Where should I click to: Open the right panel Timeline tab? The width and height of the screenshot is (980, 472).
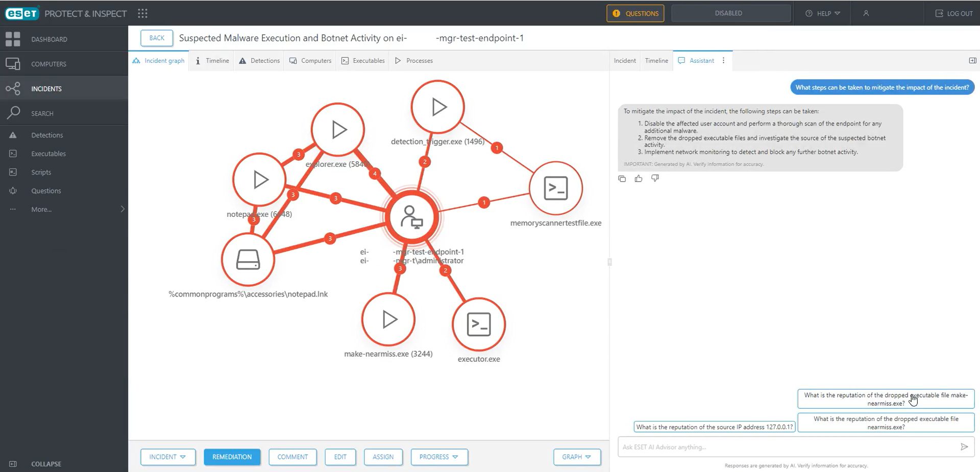(x=656, y=60)
